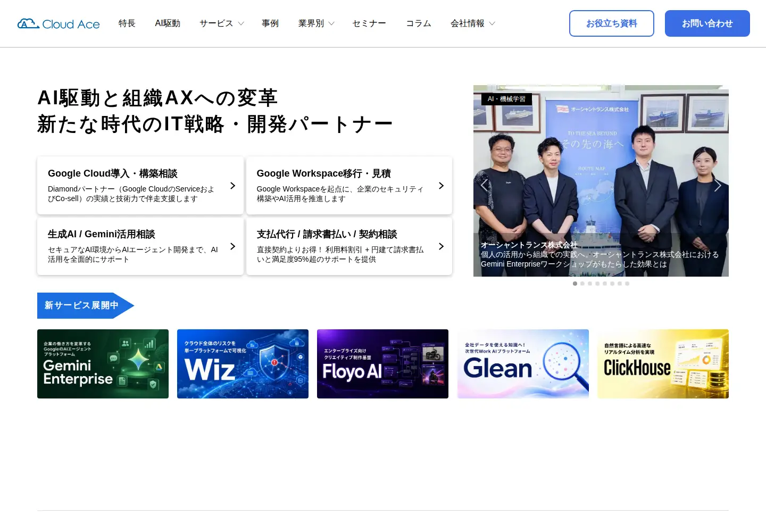This screenshot has height=532, width=766.
Task: Open the Wiz service banner
Action: coord(243,364)
